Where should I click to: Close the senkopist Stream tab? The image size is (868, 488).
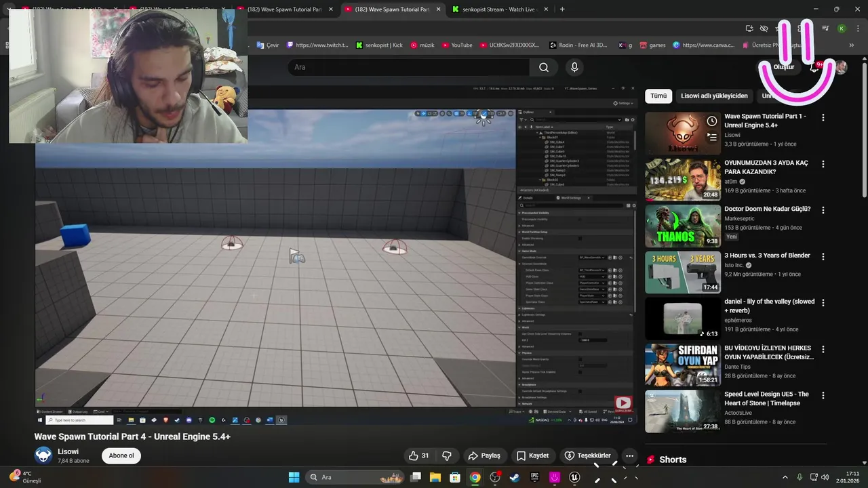545,9
